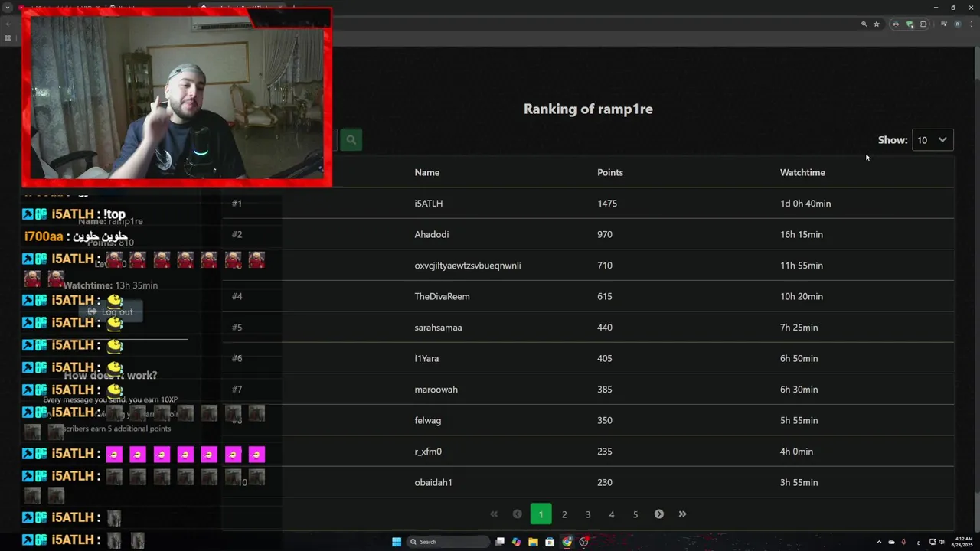Click the green search button beside the search field

(x=351, y=139)
